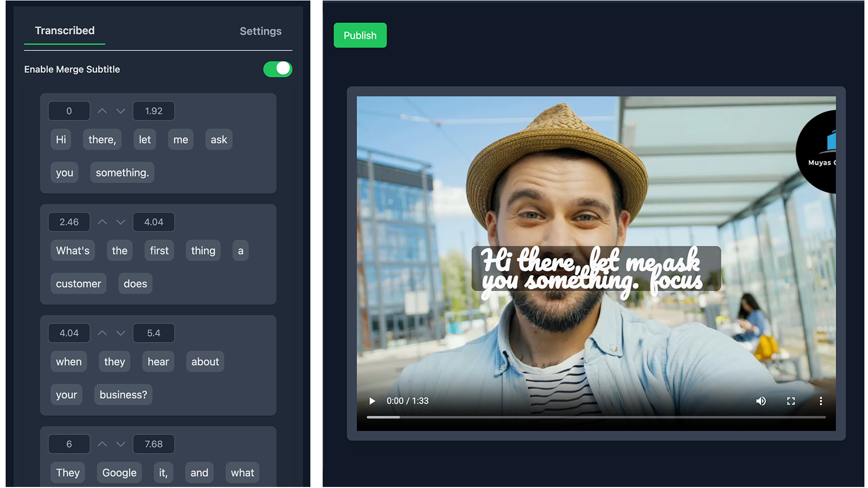Seek on the video progress bar
868x488 pixels.
596,417
